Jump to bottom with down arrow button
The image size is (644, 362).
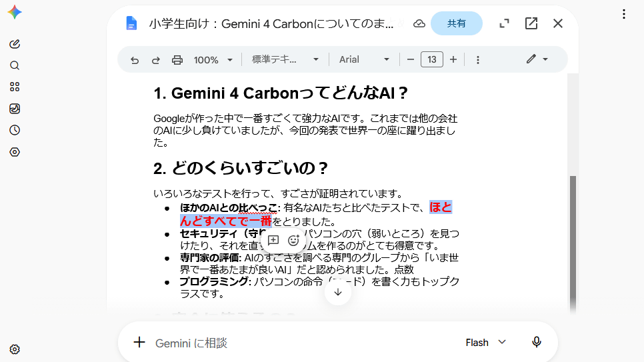point(337,292)
